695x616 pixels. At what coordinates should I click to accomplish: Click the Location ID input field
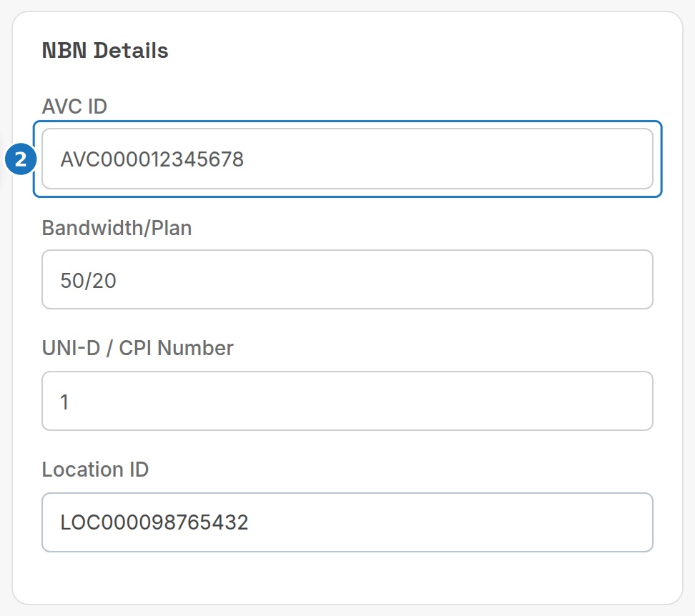point(347,522)
